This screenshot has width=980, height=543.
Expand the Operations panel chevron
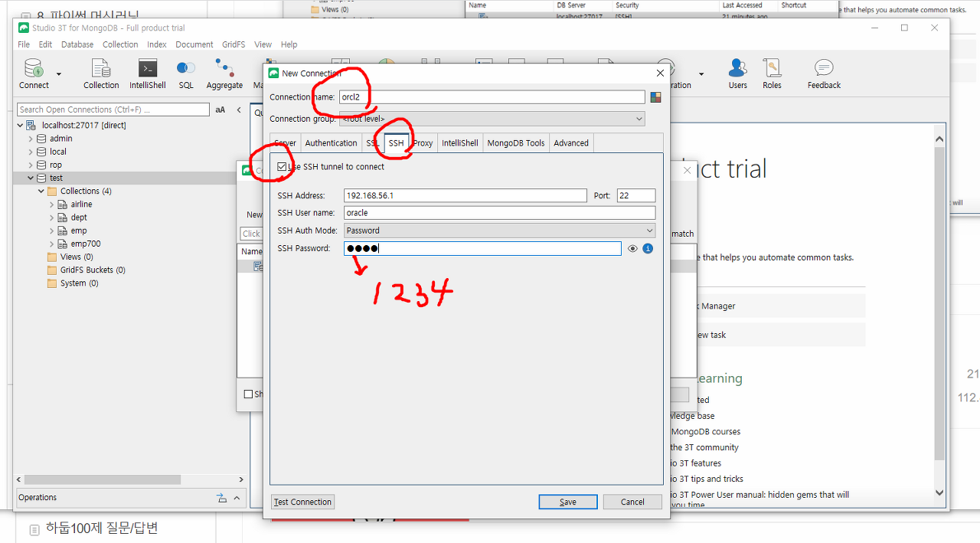(x=237, y=498)
